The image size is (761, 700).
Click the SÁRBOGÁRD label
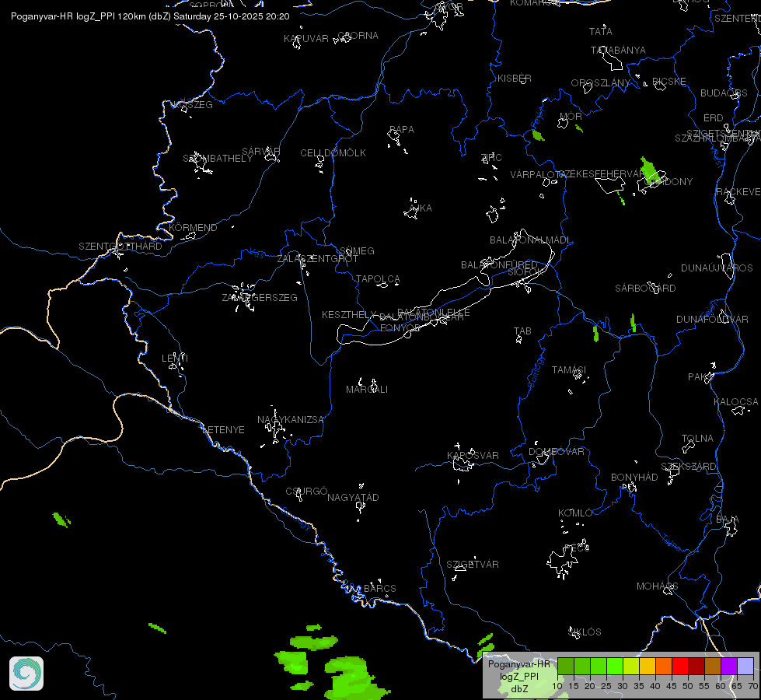(645, 289)
